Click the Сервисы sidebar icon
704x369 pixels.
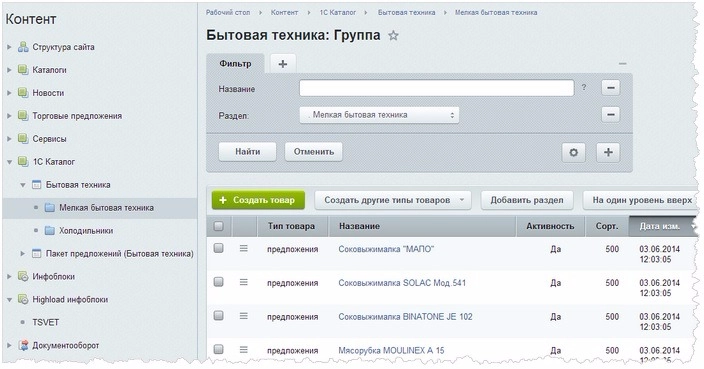tap(23, 138)
